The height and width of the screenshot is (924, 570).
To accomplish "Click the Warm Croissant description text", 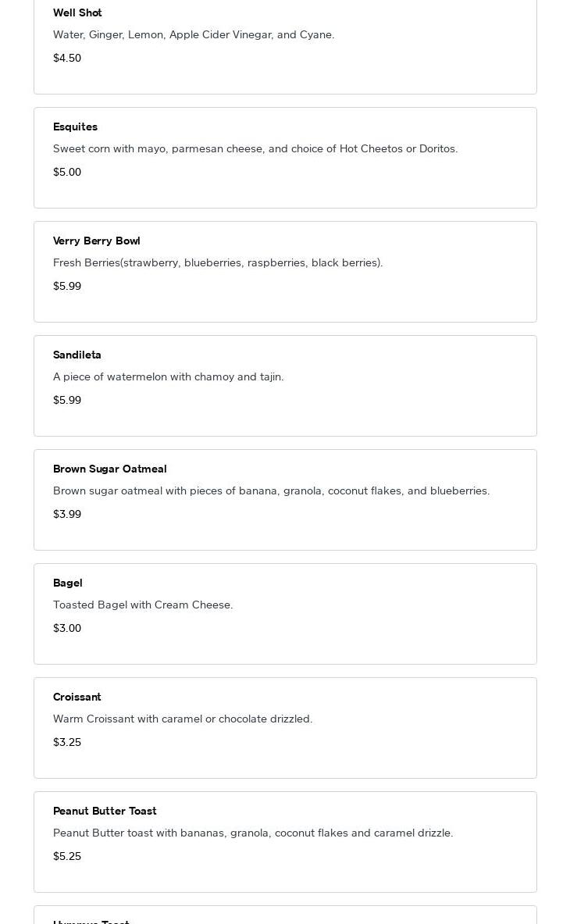I will 183,719.
